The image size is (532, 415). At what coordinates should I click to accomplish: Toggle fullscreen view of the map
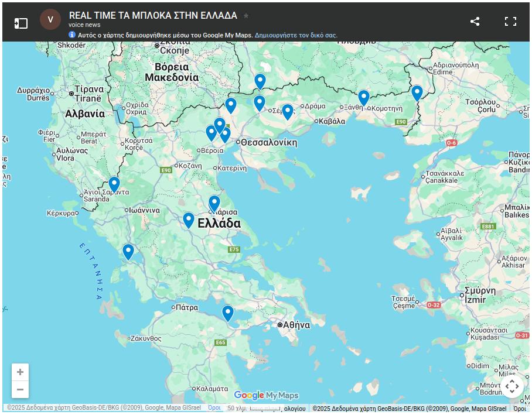point(511,21)
